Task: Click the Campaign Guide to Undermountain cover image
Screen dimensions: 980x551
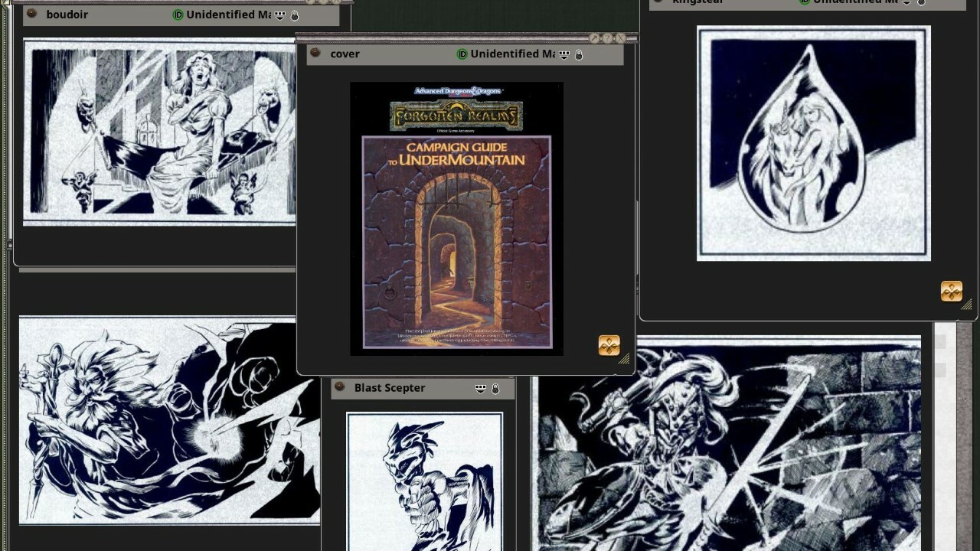Action: pyautogui.click(x=457, y=218)
